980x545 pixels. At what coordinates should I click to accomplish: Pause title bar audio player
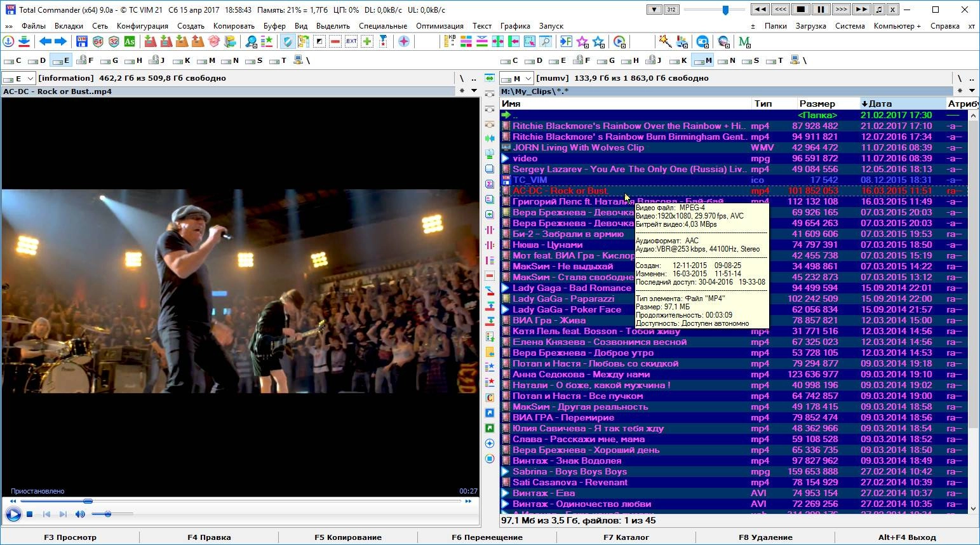click(x=820, y=10)
